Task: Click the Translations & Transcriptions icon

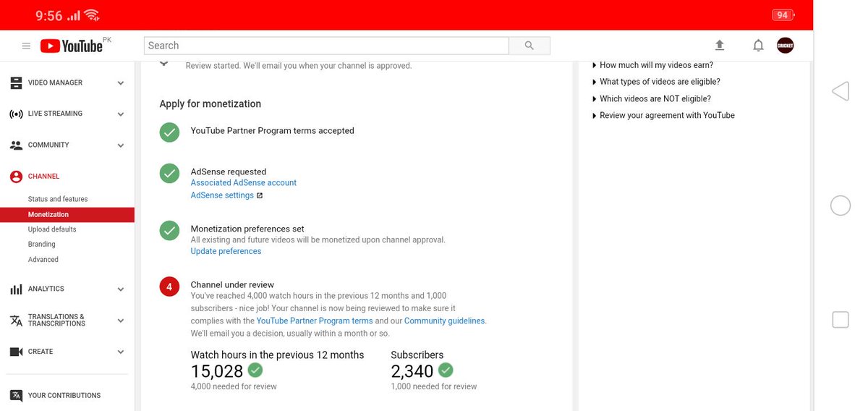Action: pos(16,321)
